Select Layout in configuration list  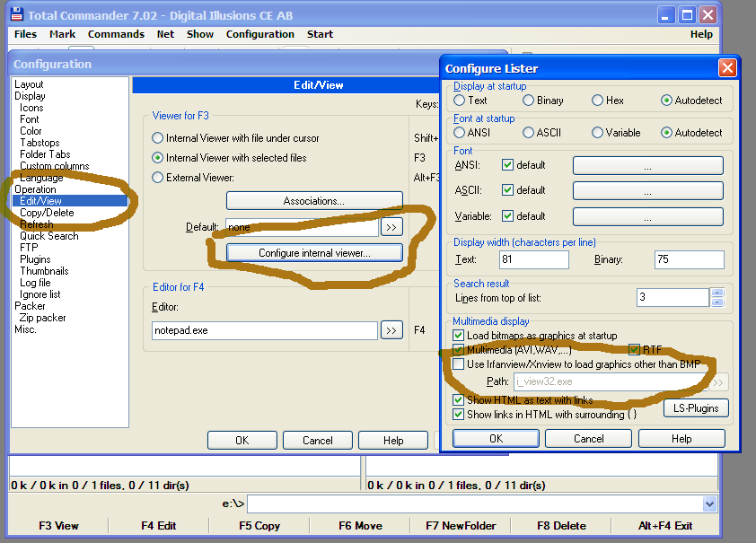click(29, 84)
